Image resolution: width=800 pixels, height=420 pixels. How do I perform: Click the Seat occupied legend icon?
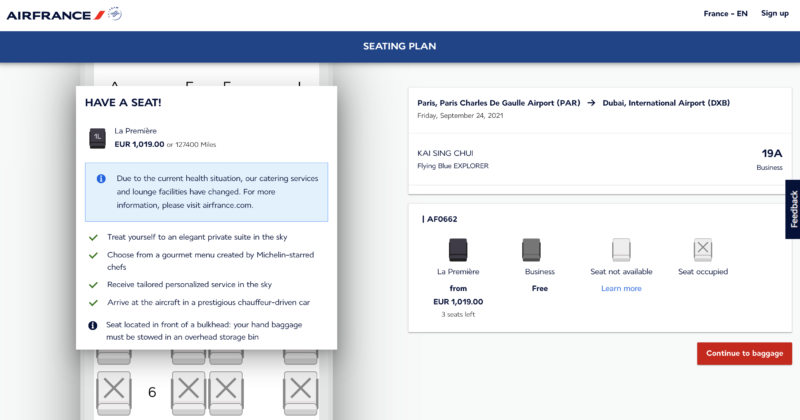coord(703,250)
